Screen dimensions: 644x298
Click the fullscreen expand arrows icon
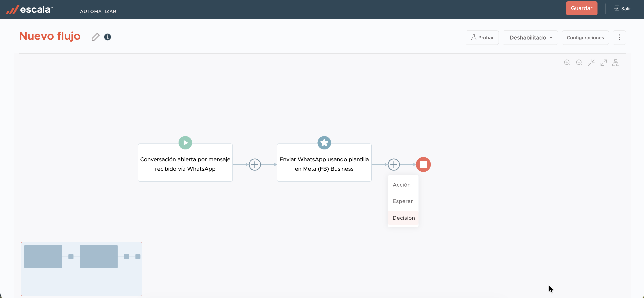pos(603,63)
